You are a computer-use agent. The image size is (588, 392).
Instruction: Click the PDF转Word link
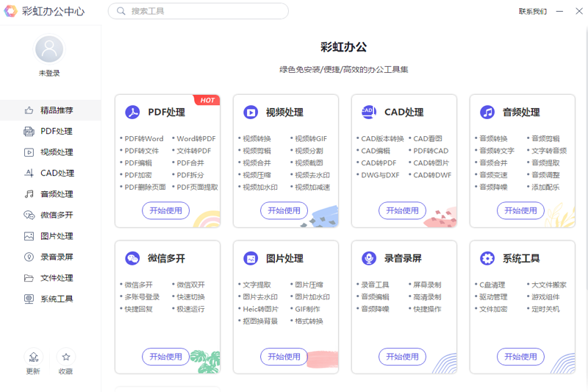click(143, 138)
